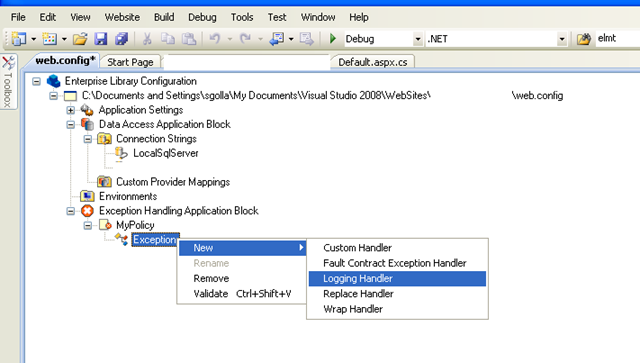Click the Navigate Backward toolbar icon
The height and width of the screenshot is (363, 640).
[277, 39]
